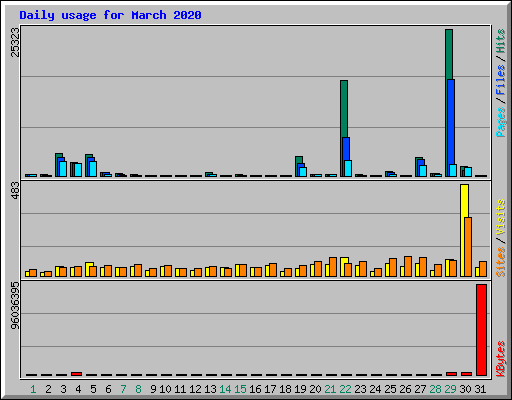Click the cyan pages bar for day 3
512x400 pixels.
pyautogui.click(x=63, y=169)
